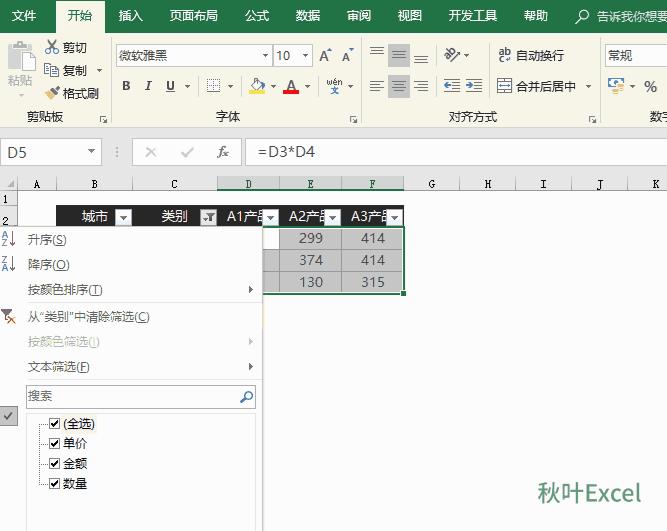
Task: Open the Name Box dropdown arrow
Action: point(91,151)
